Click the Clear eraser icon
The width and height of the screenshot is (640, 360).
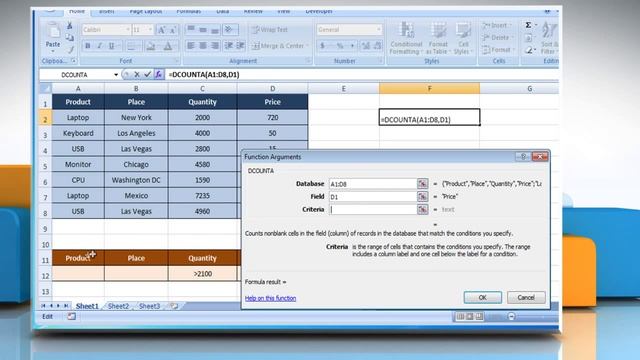pos(529,50)
